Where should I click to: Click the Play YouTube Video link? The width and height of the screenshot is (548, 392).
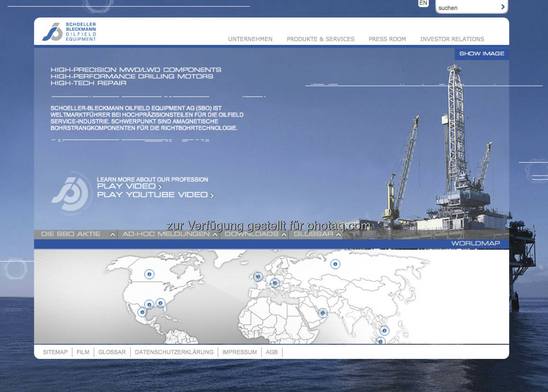pyautogui.click(x=155, y=195)
